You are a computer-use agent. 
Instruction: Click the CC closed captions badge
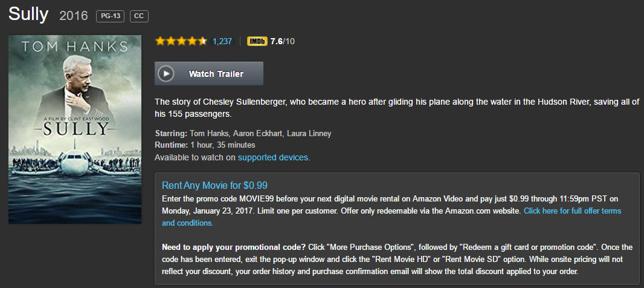pyautogui.click(x=139, y=16)
